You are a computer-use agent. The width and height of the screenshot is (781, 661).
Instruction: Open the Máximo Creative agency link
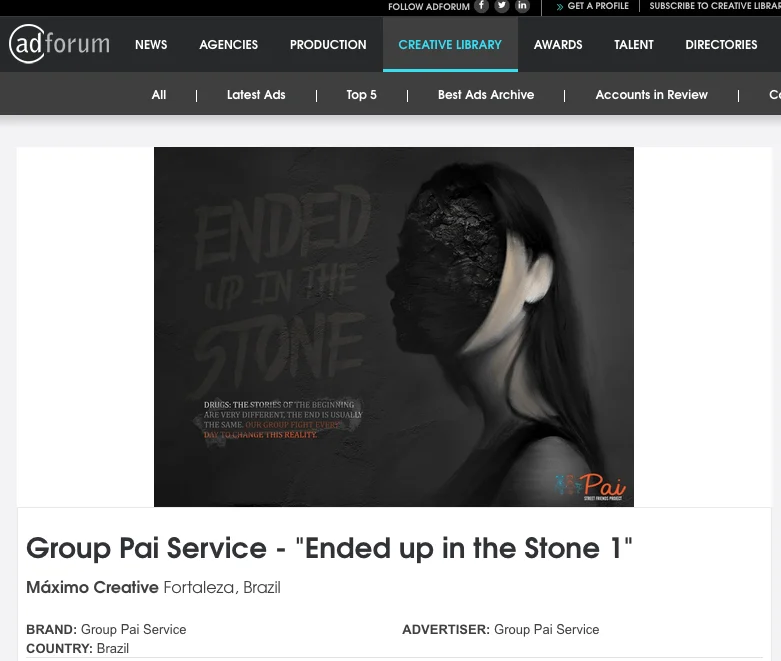(x=92, y=587)
